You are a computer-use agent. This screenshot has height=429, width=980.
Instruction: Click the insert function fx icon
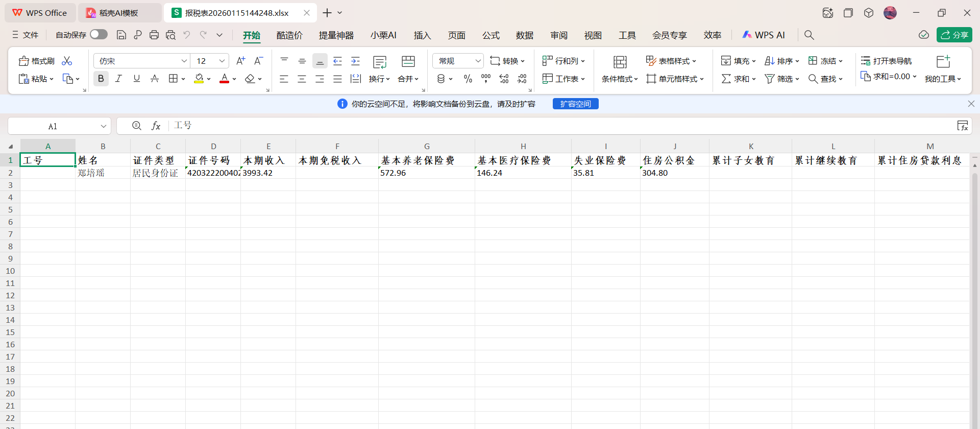pos(156,126)
